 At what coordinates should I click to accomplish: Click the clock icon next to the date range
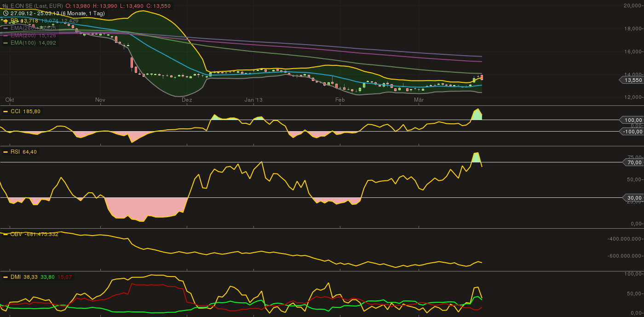click(6, 13)
